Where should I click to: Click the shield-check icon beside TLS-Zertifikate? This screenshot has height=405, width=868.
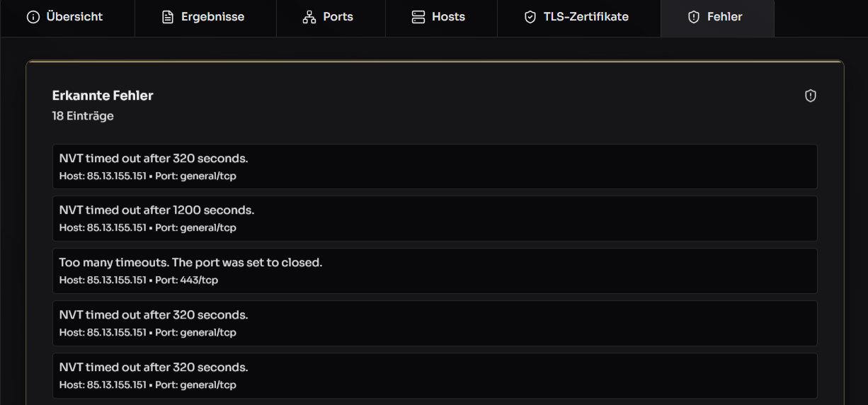[x=530, y=17]
